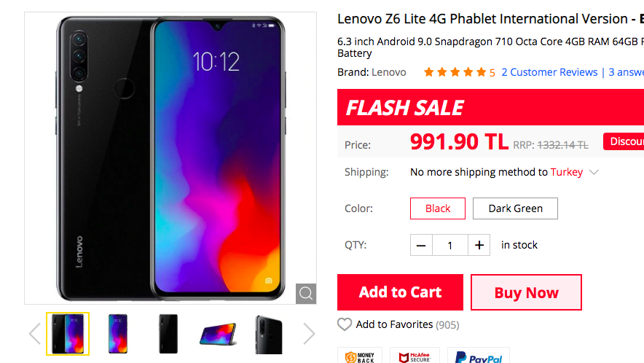
Task: Click the Money Back guarantee badge
Action: tap(360, 356)
